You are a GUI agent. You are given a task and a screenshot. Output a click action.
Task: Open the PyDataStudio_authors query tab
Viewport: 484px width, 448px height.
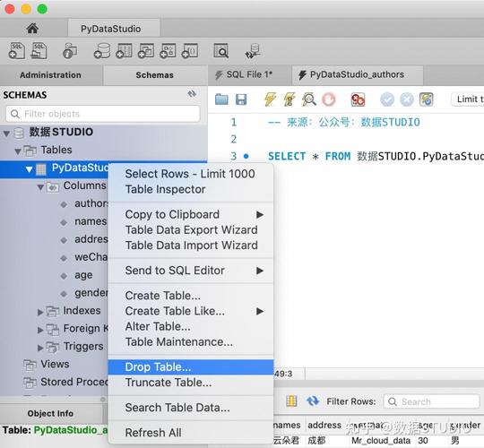[357, 74]
